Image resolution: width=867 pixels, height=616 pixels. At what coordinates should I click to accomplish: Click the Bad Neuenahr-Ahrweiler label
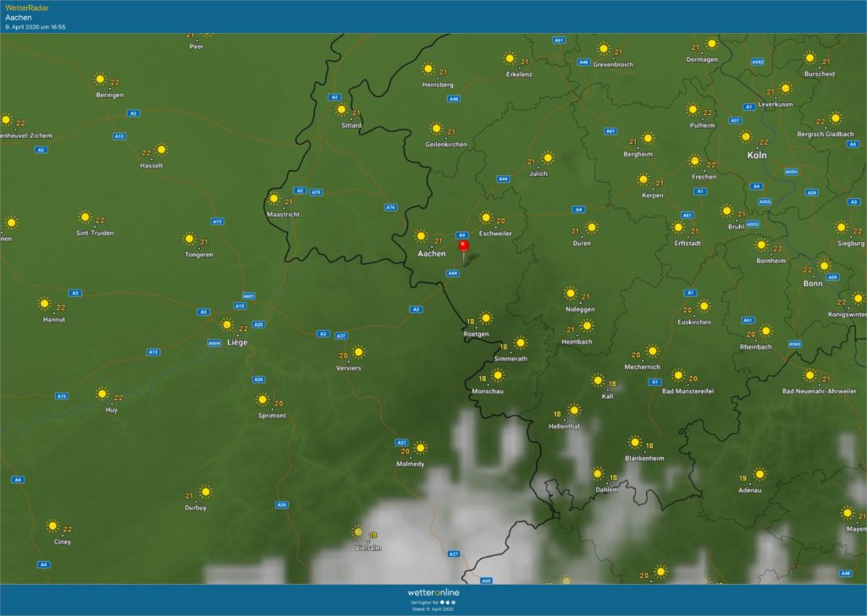pos(819,391)
